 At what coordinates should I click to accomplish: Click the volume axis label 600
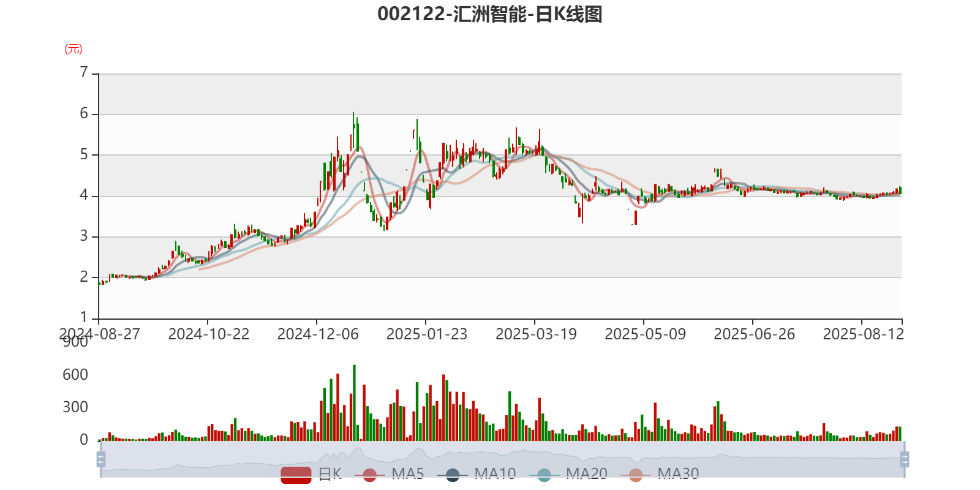coord(75,374)
